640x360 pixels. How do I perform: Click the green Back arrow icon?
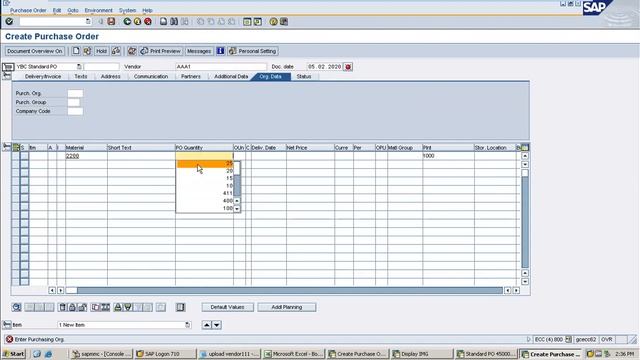tap(127, 21)
